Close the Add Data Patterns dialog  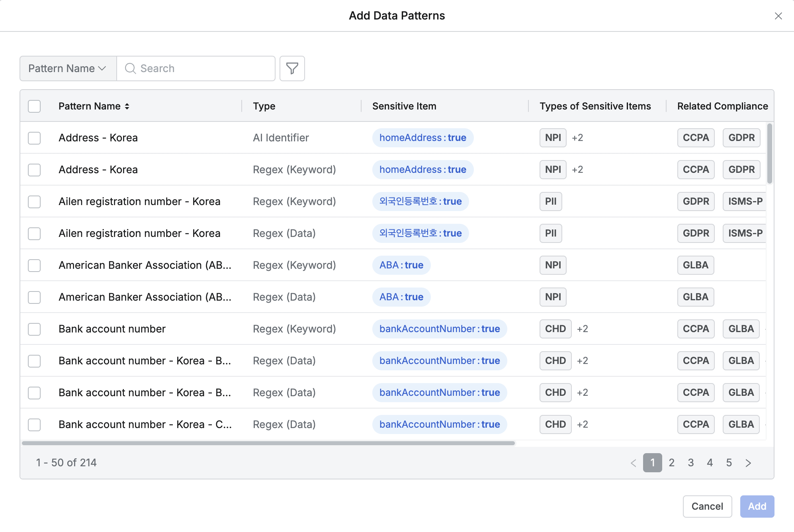pyautogui.click(x=778, y=16)
